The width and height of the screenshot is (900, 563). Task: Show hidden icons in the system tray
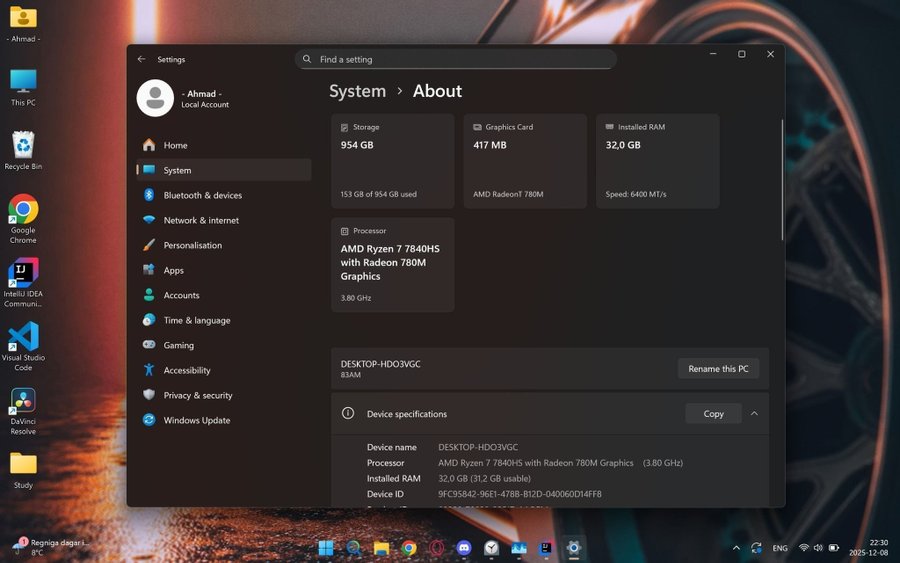(x=737, y=548)
